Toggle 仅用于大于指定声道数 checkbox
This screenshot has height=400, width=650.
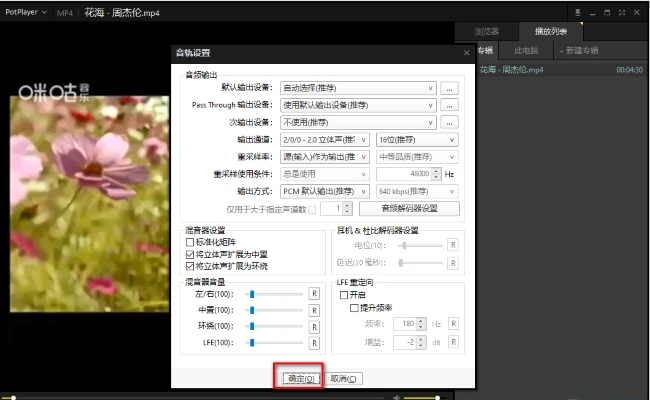pyautogui.click(x=312, y=209)
